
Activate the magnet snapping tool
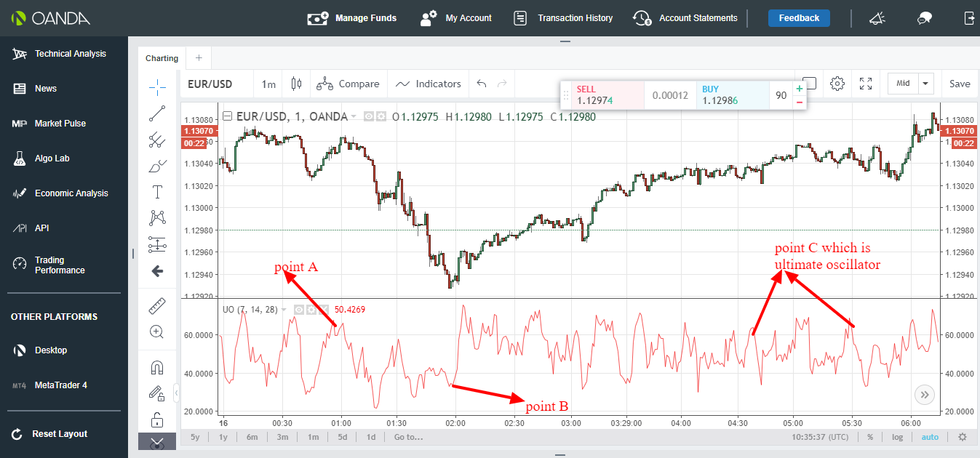point(157,367)
